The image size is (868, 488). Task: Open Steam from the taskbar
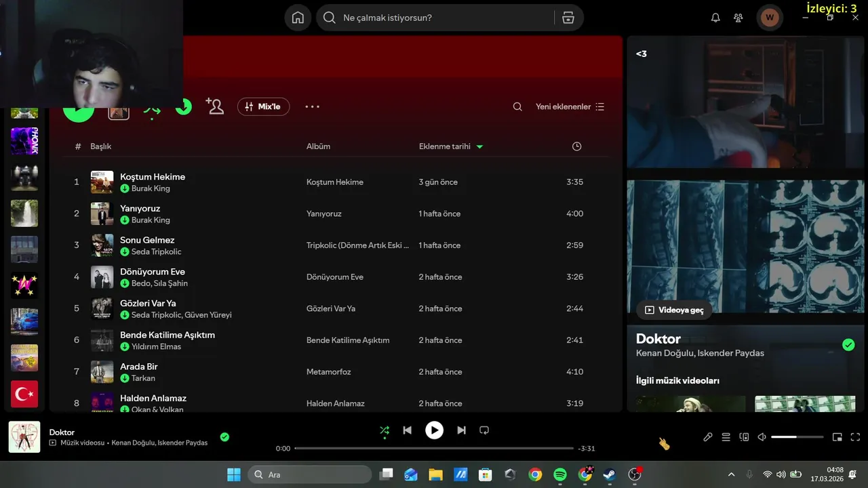click(610, 474)
